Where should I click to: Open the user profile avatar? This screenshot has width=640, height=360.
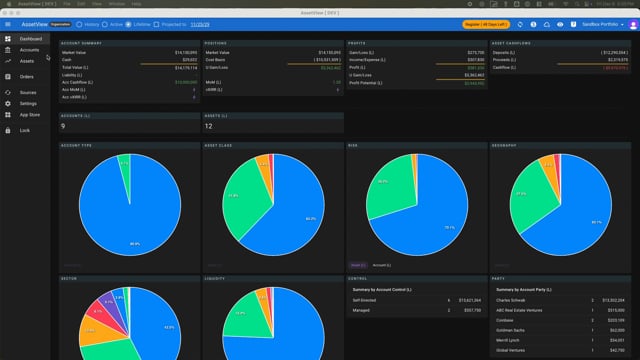633,25
